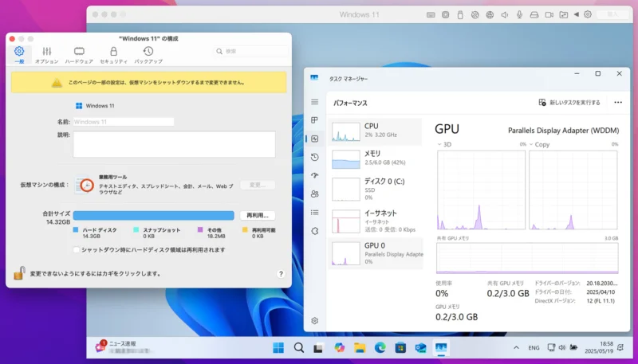The image size is (638, 364).
Task: Open the gear settings icon in the Parallels toolbar
Action: pyautogui.click(x=588, y=14)
